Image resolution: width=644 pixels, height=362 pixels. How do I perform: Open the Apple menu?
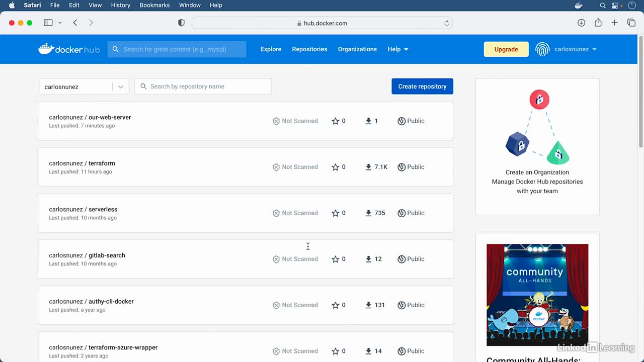click(x=12, y=5)
